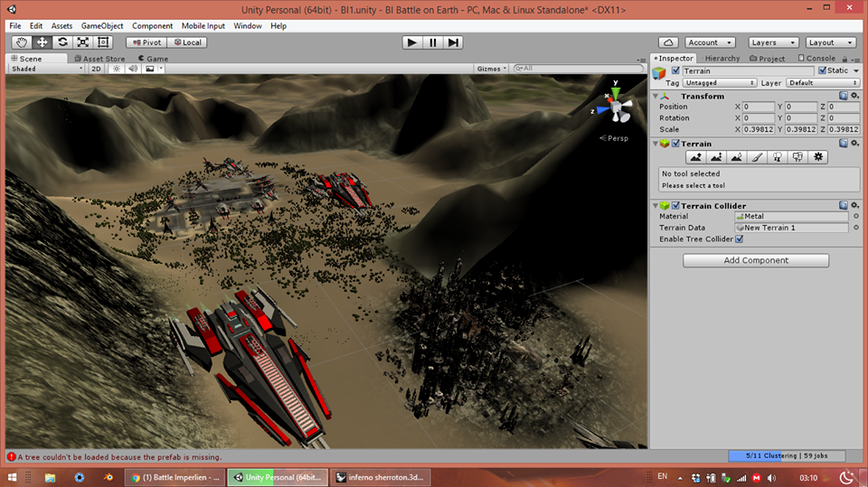Open the Gizmos dropdown
This screenshot has width=868, height=487.
click(492, 69)
